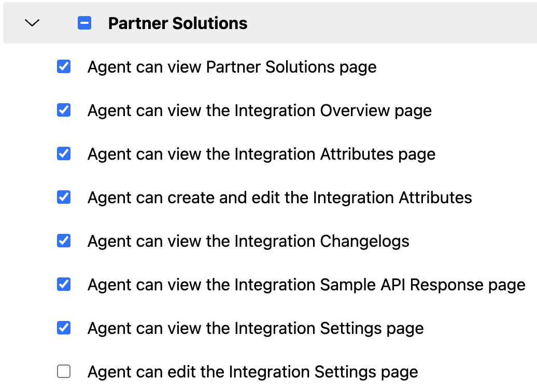Uncheck the view Integration Overview page checkbox
The width and height of the screenshot is (537, 392).
click(64, 110)
